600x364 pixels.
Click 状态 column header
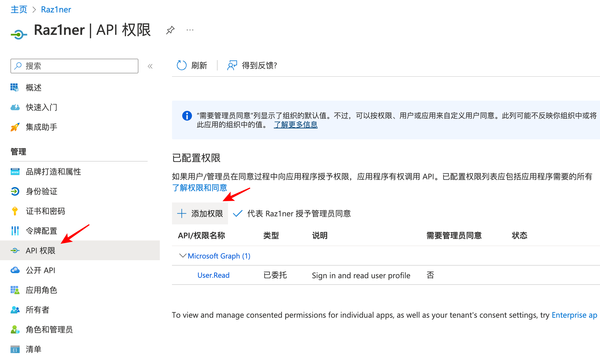tap(519, 235)
